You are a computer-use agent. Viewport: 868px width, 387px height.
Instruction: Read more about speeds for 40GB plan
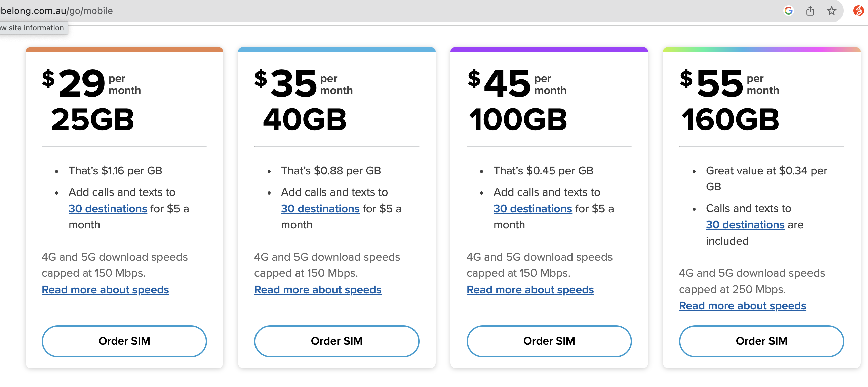coord(317,289)
